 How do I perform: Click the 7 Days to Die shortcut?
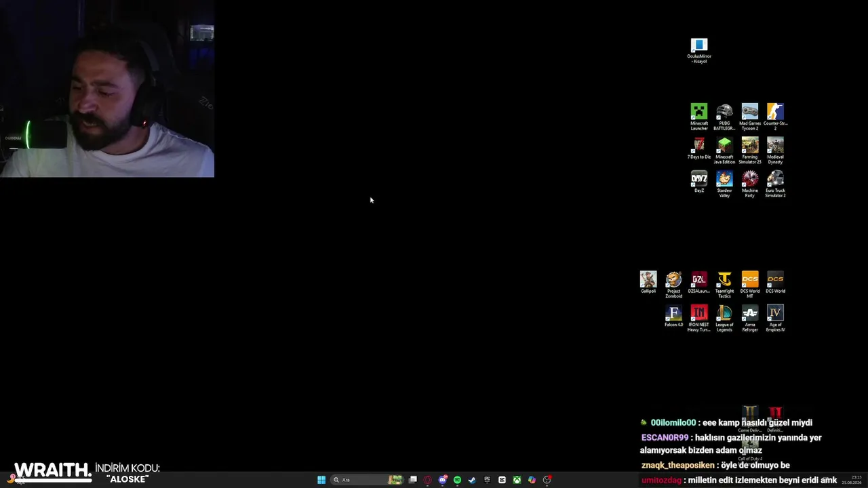coord(699,148)
